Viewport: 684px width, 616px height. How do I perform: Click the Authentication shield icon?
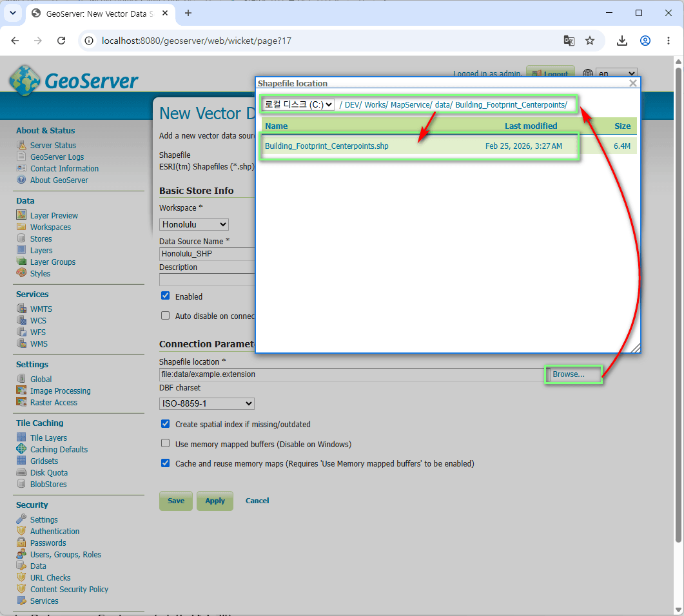(21, 530)
